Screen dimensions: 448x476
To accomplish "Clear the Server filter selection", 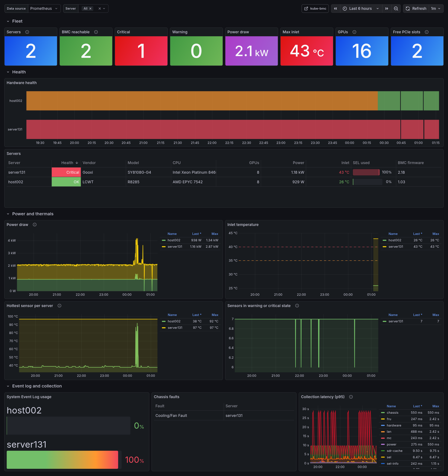I will pos(100,8).
